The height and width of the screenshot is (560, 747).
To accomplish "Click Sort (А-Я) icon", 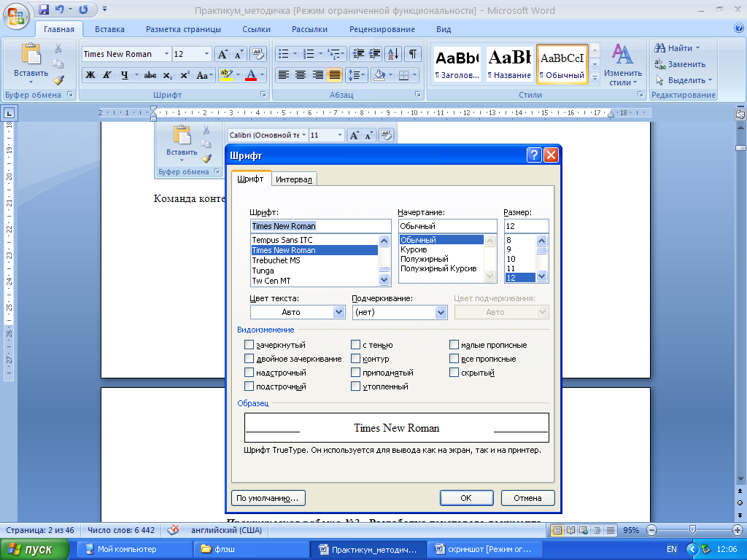I will point(393,54).
